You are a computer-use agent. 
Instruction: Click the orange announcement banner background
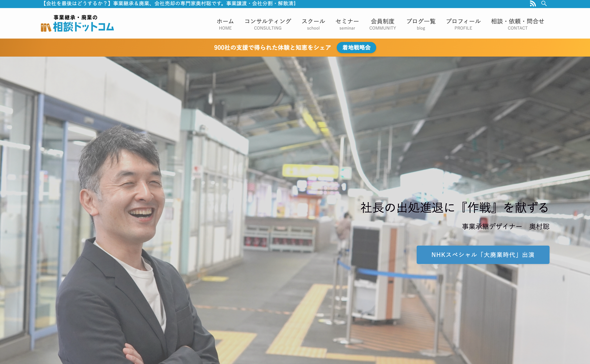[x=96, y=47]
